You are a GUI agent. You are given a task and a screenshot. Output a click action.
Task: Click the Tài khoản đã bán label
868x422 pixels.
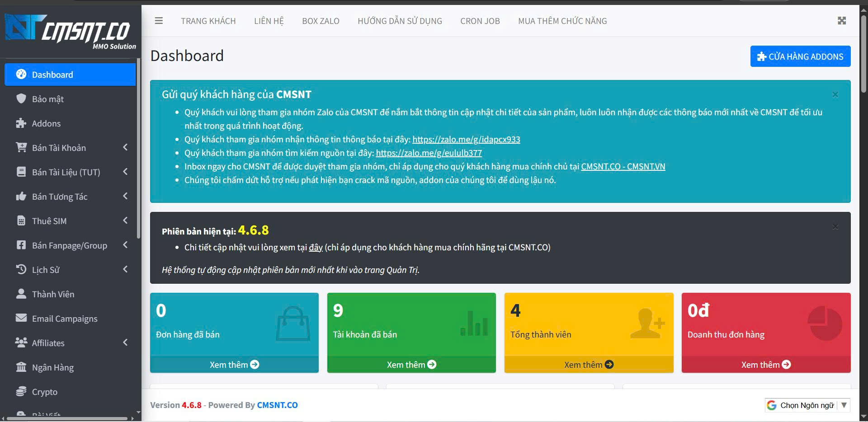[365, 334]
